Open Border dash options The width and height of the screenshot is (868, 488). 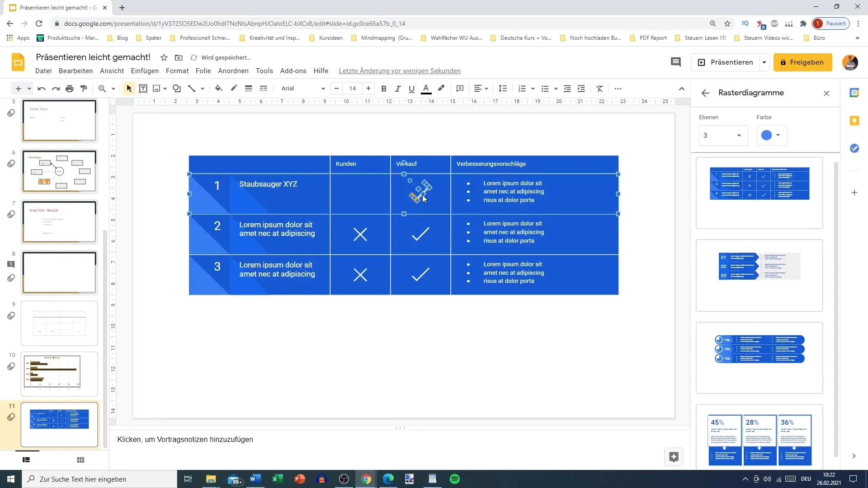pos(264,89)
